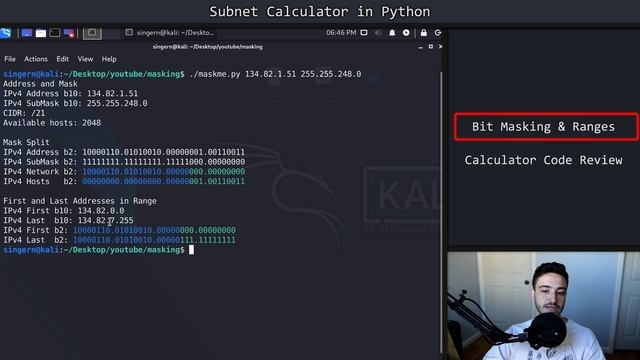This screenshot has height=360, width=640.
Task: Open the Help menu in terminal
Action: (109, 59)
